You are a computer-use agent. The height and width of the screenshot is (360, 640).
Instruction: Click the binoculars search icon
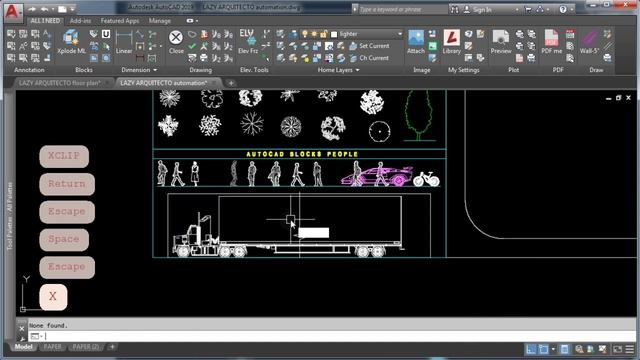[x=454, y=9]
